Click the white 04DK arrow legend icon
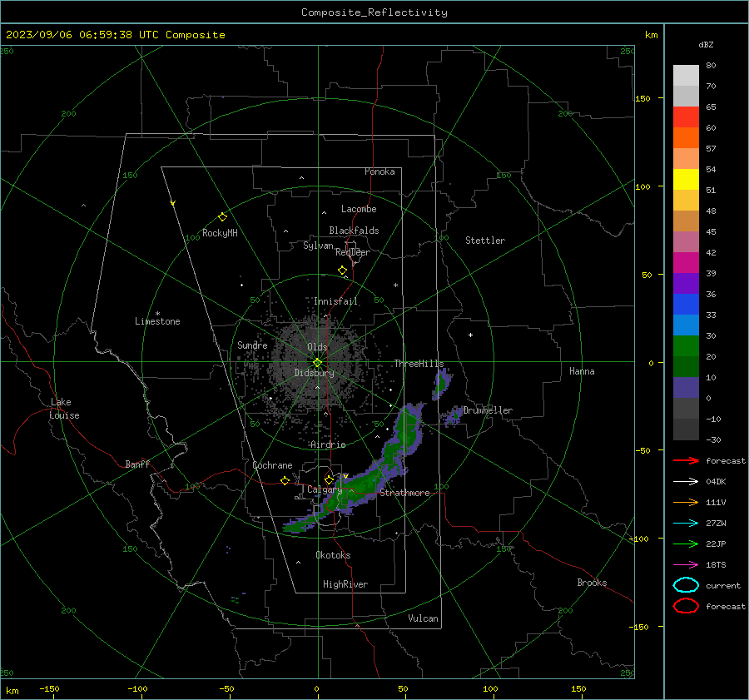 (686, 481)
